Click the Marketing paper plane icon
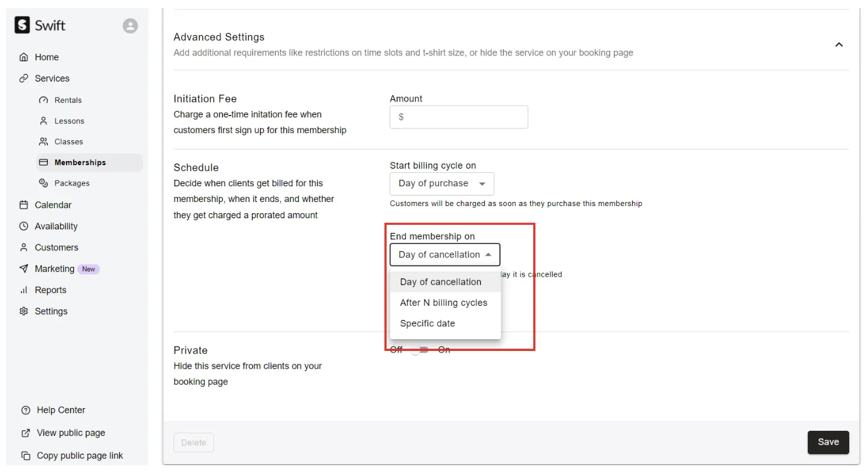Viewport: 868px width, 474px height. [23, 269]
